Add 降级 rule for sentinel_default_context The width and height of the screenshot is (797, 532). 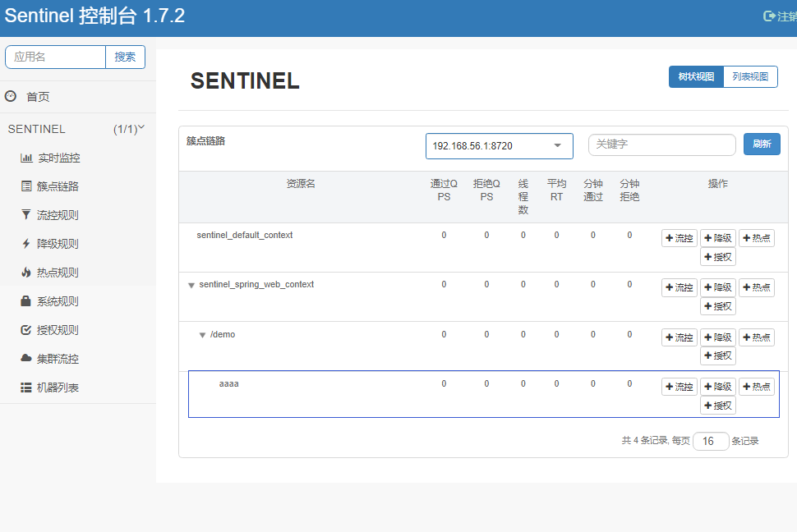717,238
